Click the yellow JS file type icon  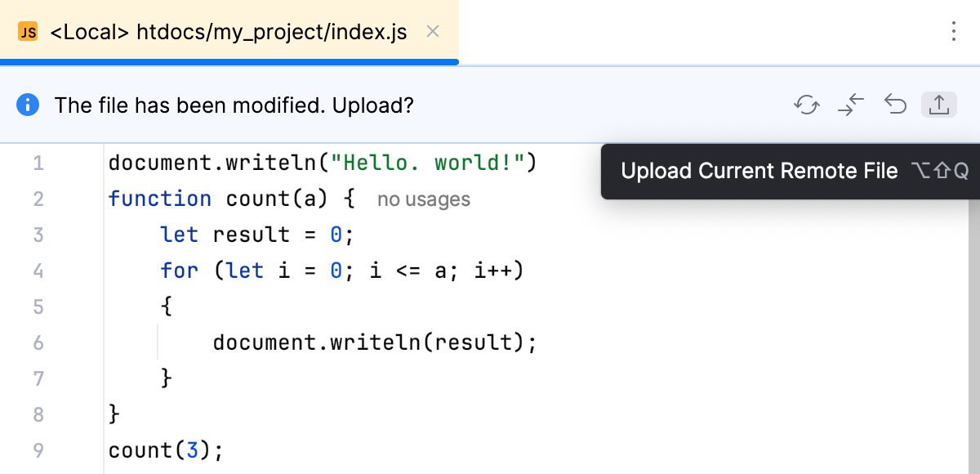click(27, 32)
